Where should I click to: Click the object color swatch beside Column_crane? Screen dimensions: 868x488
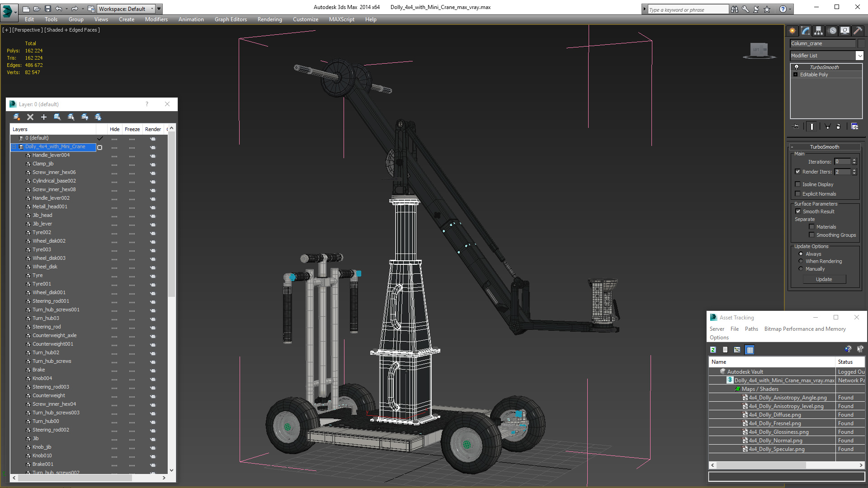tap(861, 43)
